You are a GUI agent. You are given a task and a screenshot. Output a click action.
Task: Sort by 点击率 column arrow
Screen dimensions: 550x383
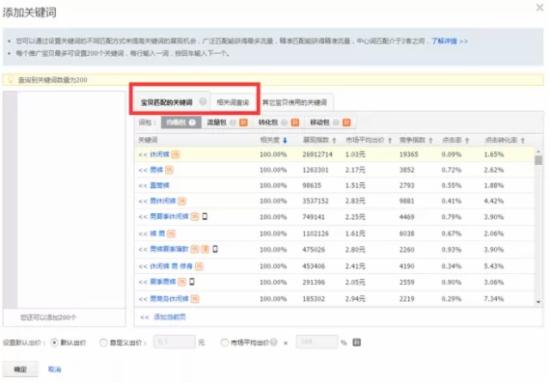click(x=467, y=141)
